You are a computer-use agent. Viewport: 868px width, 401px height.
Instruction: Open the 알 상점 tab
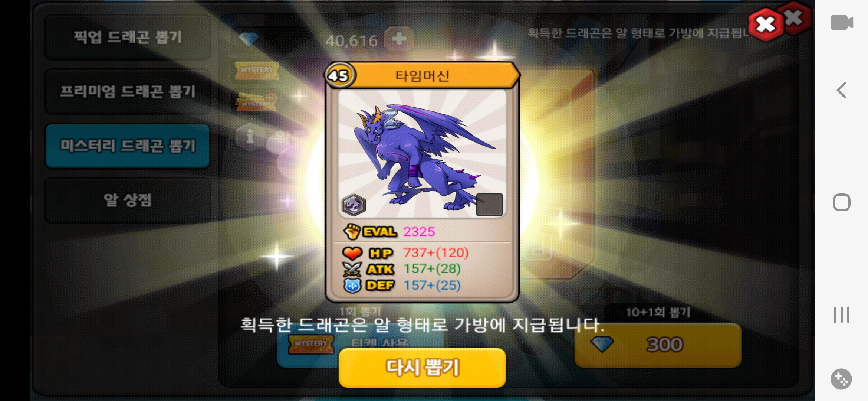127,200
